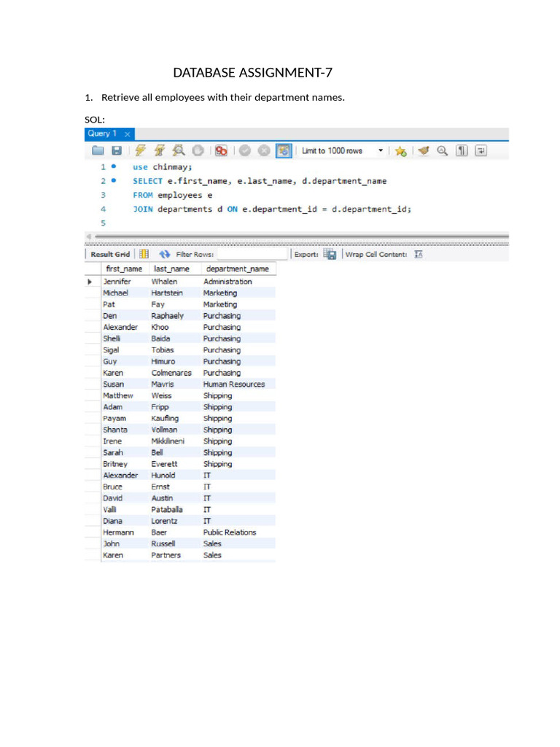Click the Beautify query broom icon
Screen dimensions: 560x747
tap(424, 151)
